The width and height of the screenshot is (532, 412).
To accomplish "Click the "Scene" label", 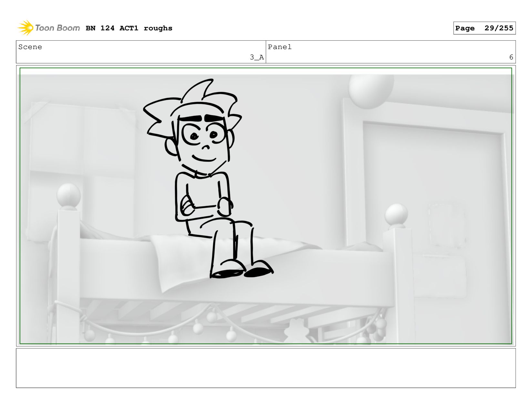I will [x=30, y=47].
